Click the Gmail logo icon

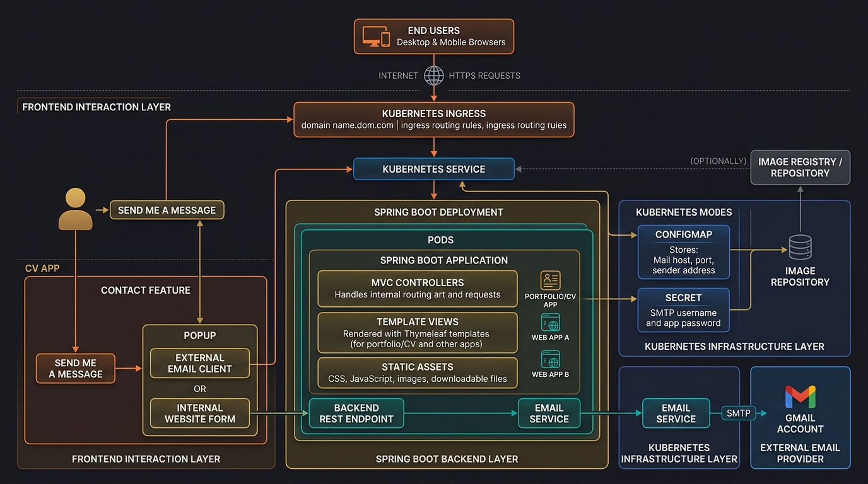point(800,397)
